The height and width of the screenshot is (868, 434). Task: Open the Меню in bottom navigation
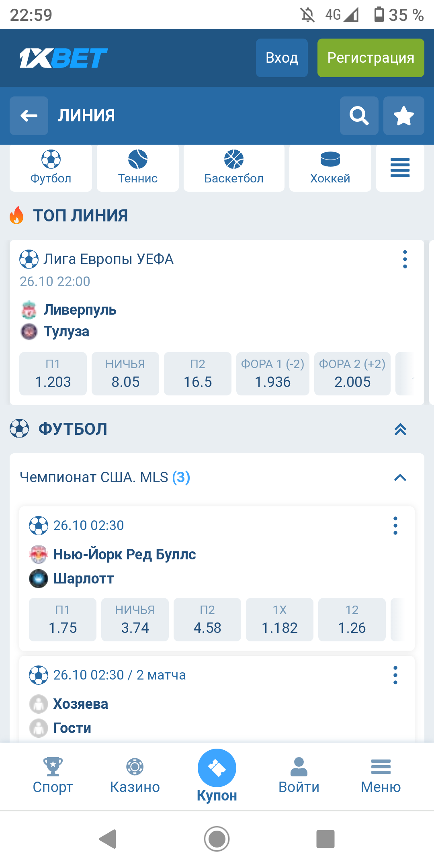(x=381, y=775)
